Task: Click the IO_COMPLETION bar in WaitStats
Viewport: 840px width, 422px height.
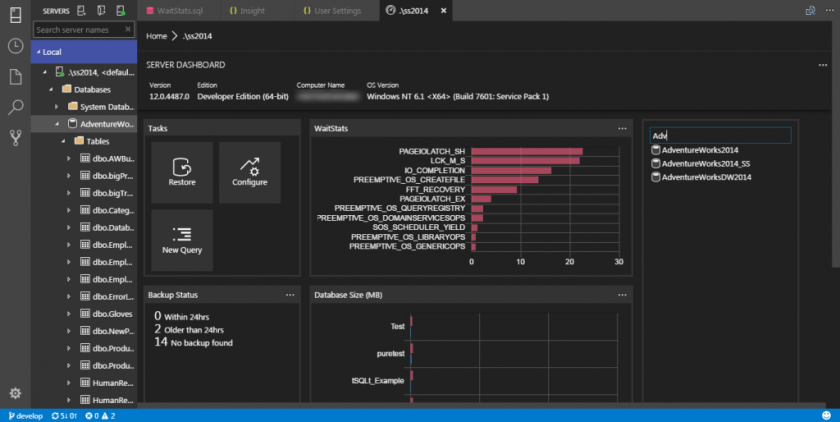Action: (511, 170)
